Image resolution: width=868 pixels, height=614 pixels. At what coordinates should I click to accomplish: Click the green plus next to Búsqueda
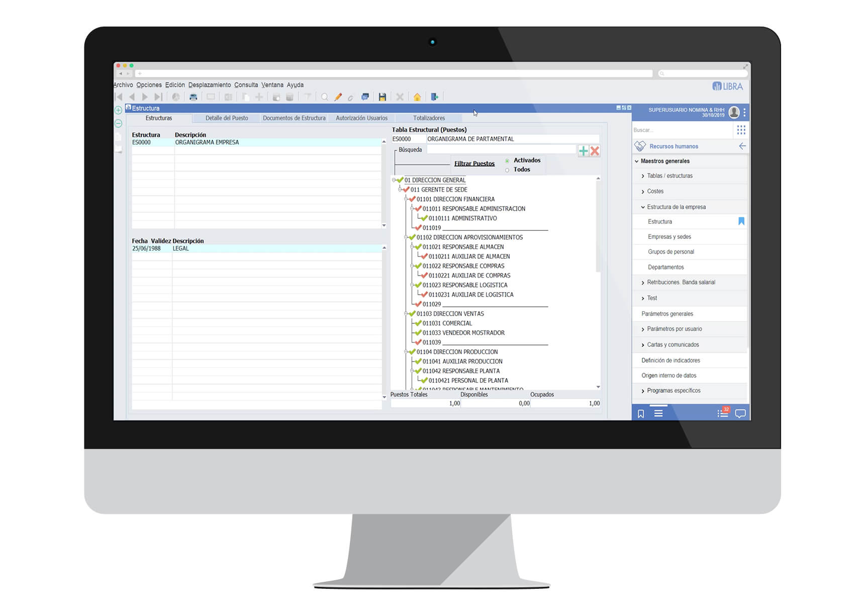click(583, 151)
